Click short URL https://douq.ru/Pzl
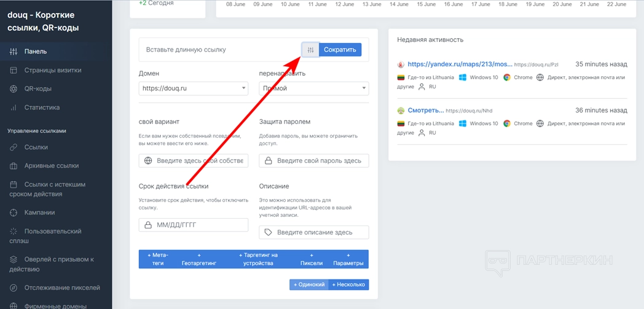Image resolution: width=644 pixels, height=309 pixels. click(536, 65)
